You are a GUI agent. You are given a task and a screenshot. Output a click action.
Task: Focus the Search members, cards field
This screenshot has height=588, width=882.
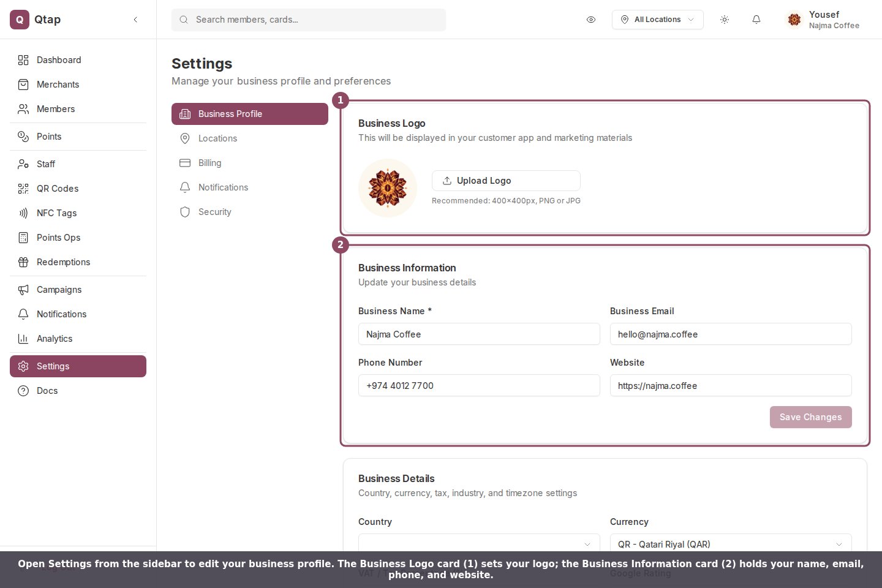pyautogui.click(x=309, y=20)
